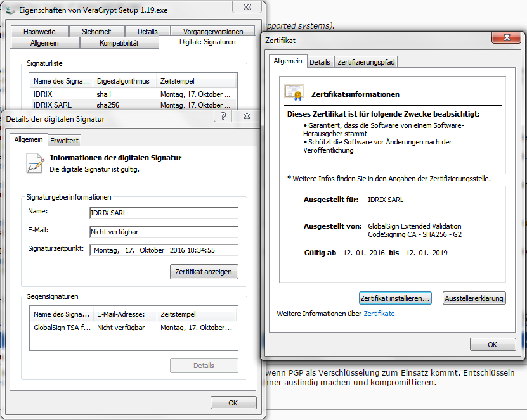Click Name des Signa... header in Signaturliste
The image size is (527, 420).
point(61,81)
